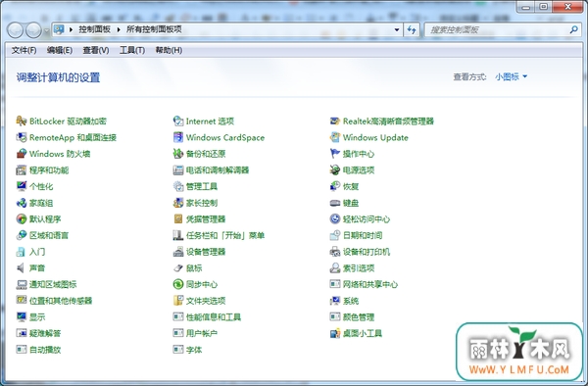Open the 工具(T) menu
This screenshot has height=386, width=588.
point(132,50)
